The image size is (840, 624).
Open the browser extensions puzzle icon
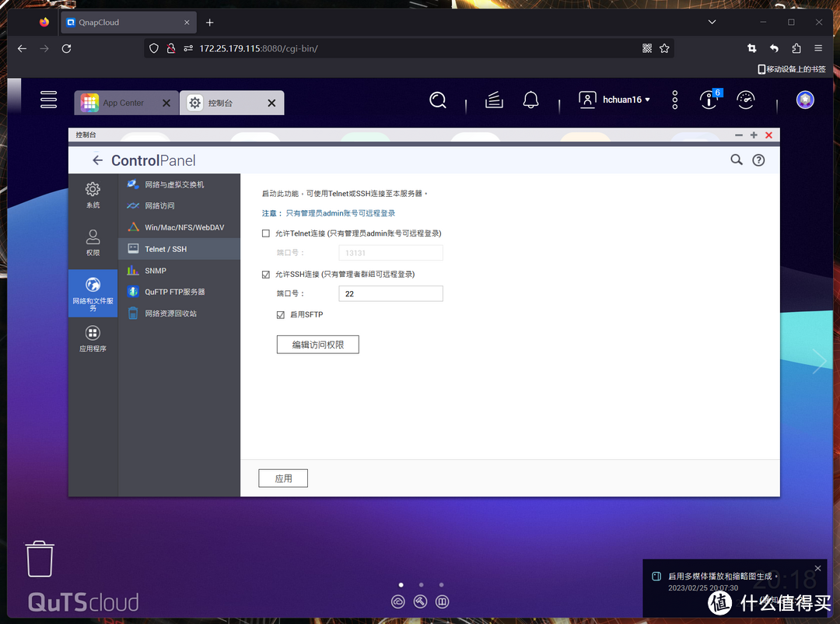tap(796, 48)
